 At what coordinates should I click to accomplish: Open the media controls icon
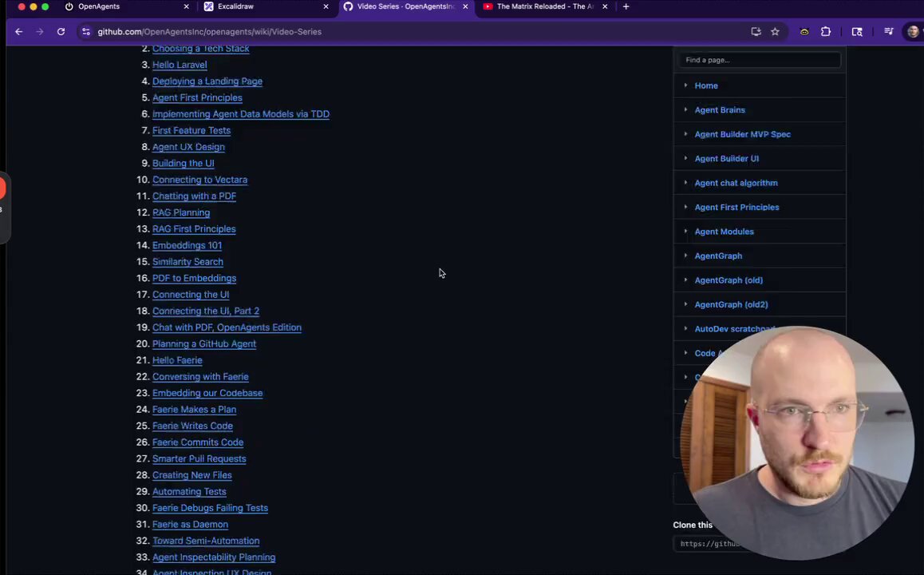[x=889, y=32]
